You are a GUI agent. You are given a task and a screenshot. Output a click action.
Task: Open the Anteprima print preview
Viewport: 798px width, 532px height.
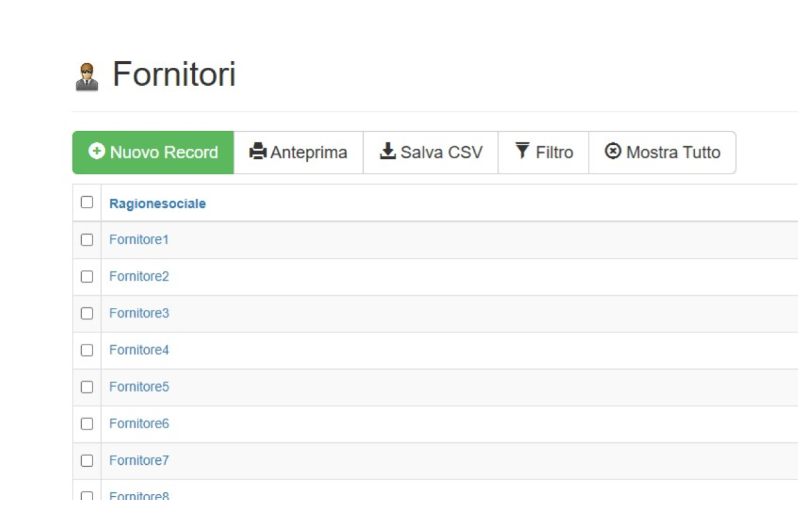[299, 152]
